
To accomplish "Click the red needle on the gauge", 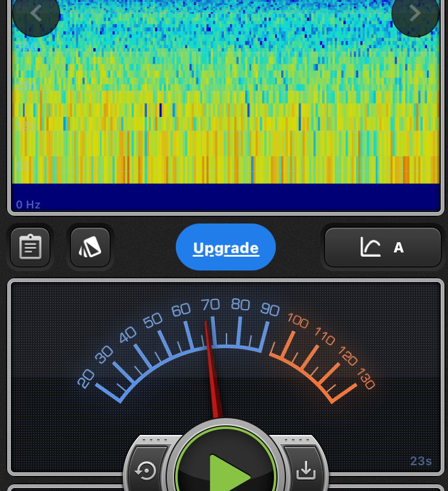I will click(x=212, y=367).
